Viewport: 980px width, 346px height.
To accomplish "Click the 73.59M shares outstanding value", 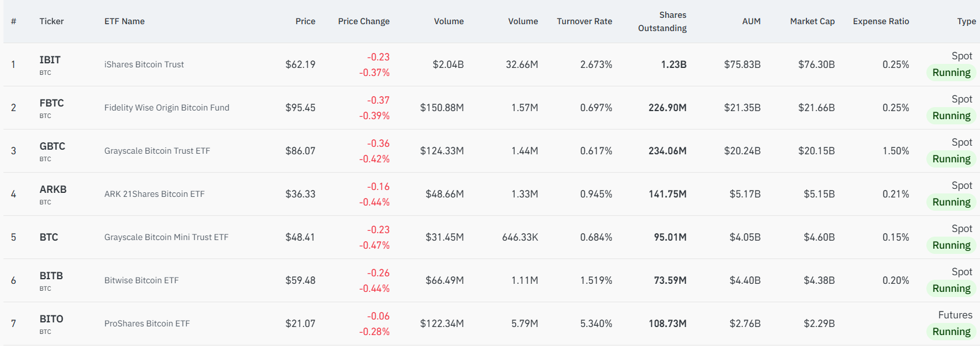I will (x=670, y=280).
